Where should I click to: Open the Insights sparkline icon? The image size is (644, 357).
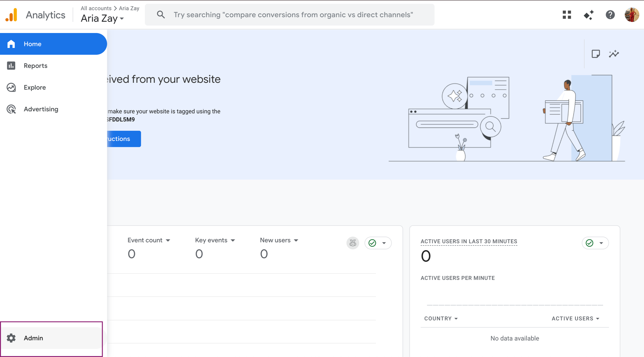614,54
